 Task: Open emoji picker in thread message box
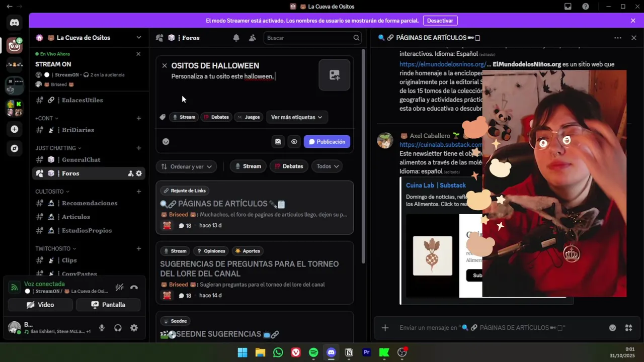click(612, 328)
